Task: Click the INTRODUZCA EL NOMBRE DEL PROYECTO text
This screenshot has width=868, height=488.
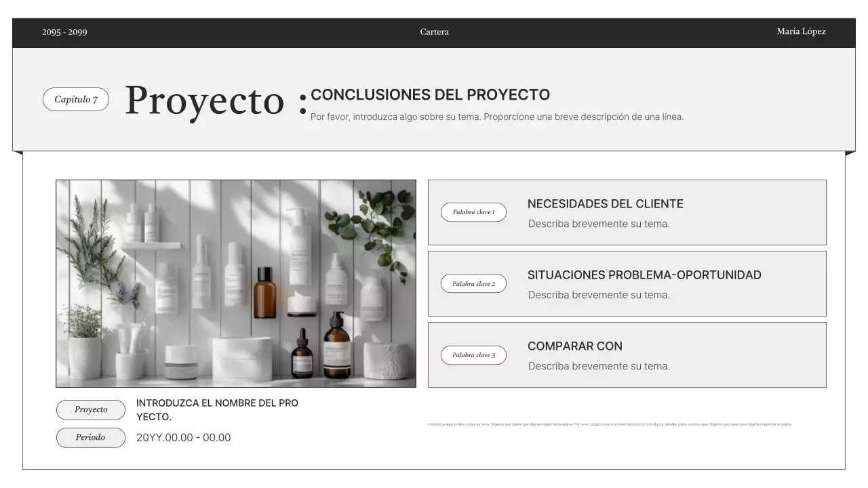Action: pos(217,409)
